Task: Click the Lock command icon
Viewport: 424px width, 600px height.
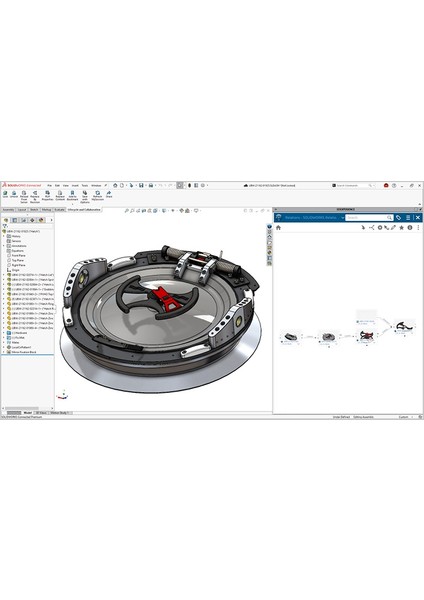Action: pyautogui.click(x=5, y=193)
